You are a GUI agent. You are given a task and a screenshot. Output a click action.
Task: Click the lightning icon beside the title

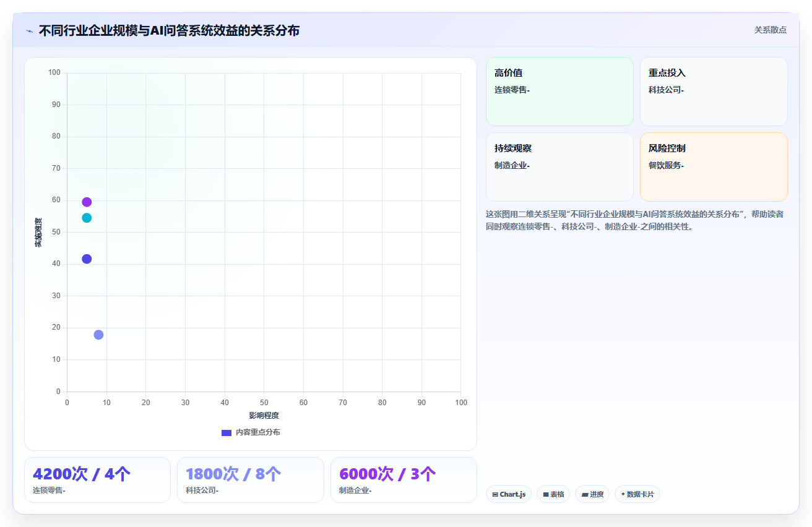point(29,31)
